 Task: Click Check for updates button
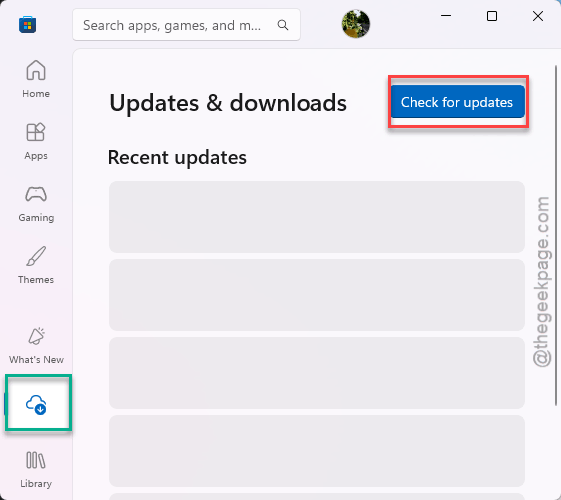point(458,102)
